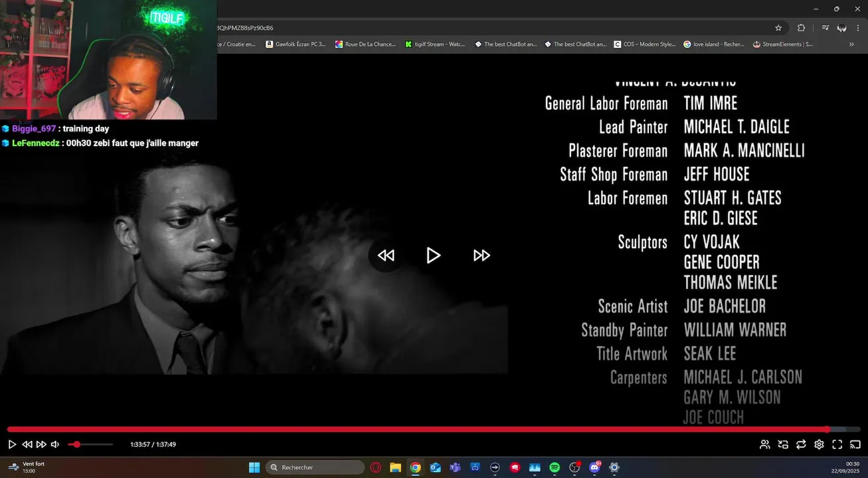Open Discord from the taskbar

click(594, 467)
